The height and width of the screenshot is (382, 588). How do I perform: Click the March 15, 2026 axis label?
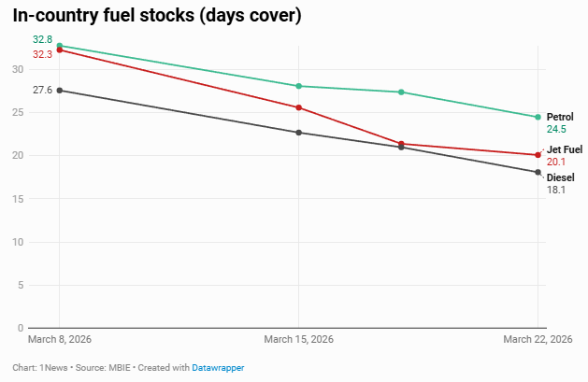click(299, 339)
